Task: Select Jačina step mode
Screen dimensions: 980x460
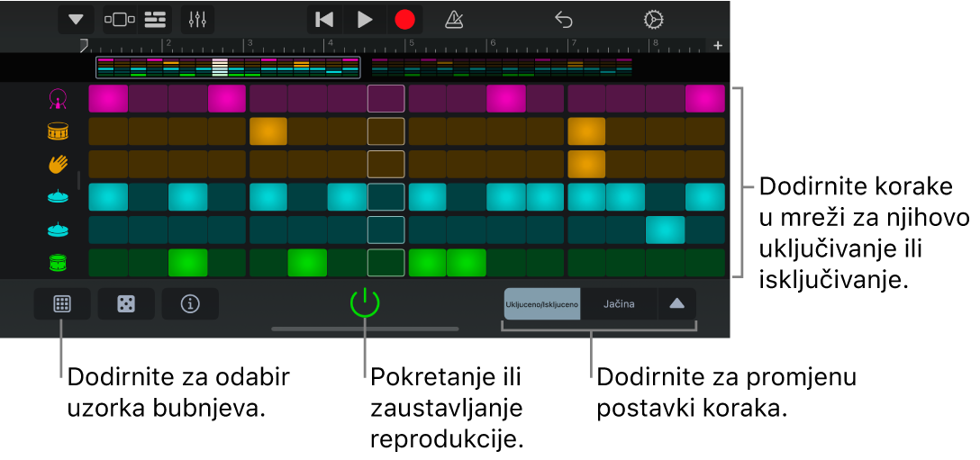Action: point(619,303)
